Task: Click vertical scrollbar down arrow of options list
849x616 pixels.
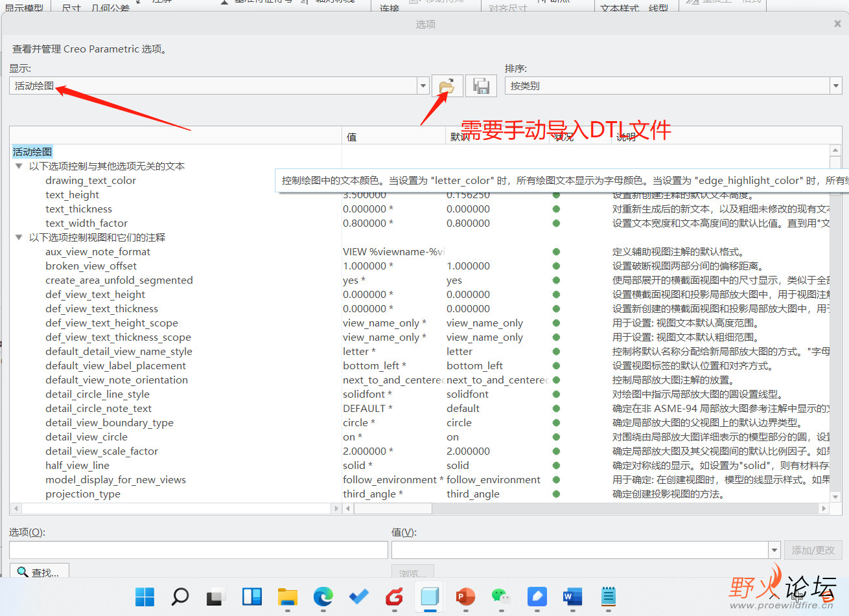Action: [835, 497]
